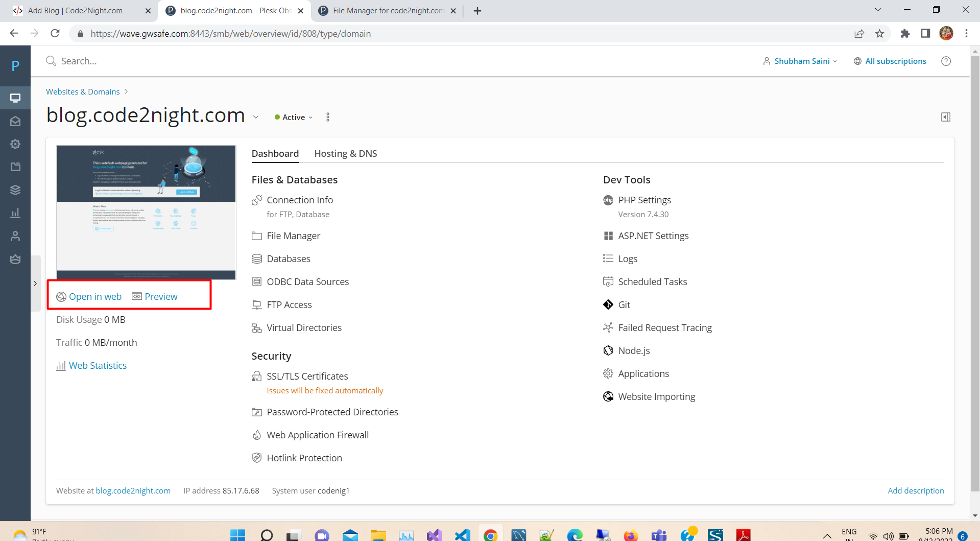Click the Git icon
Screen dimensions: 980x541
pos(608,305)
